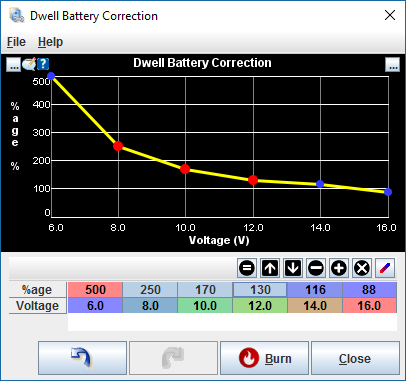The width and height of the screenshot is (406, 381).
Task: Open the blue question mark help icon
Action: coord(43,64)
